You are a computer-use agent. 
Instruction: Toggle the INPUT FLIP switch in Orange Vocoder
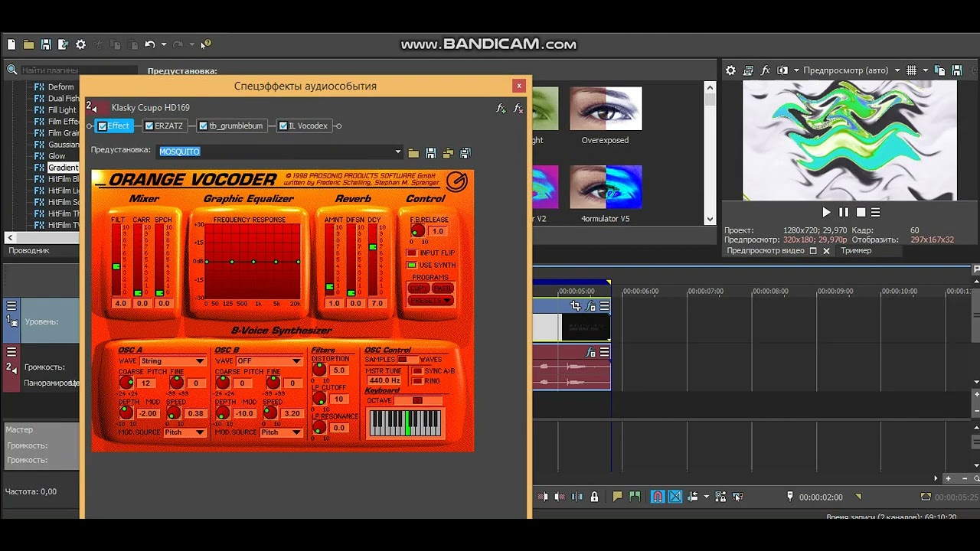412,253
